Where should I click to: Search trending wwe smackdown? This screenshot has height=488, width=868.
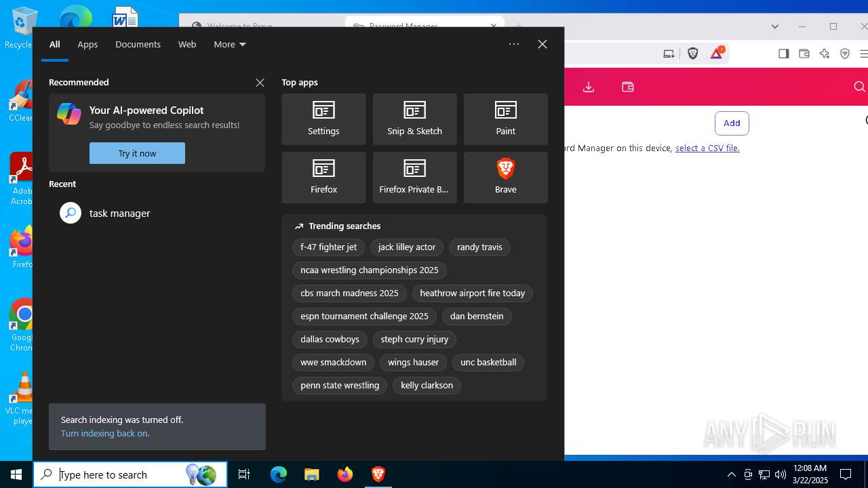click(334, 363)
